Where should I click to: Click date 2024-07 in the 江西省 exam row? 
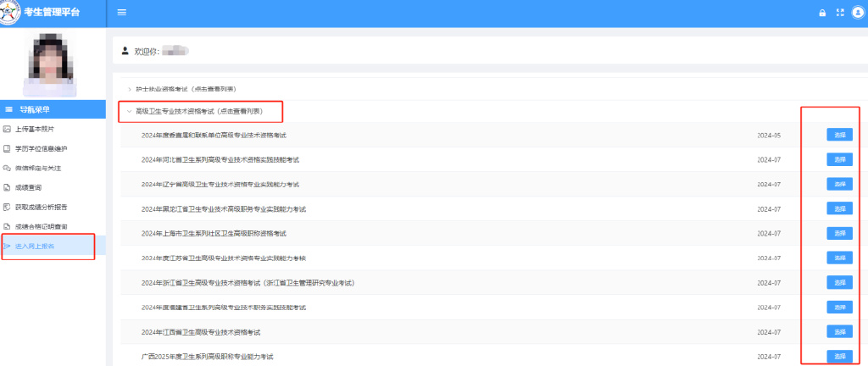pyautogui.click(x=769, y=332)
